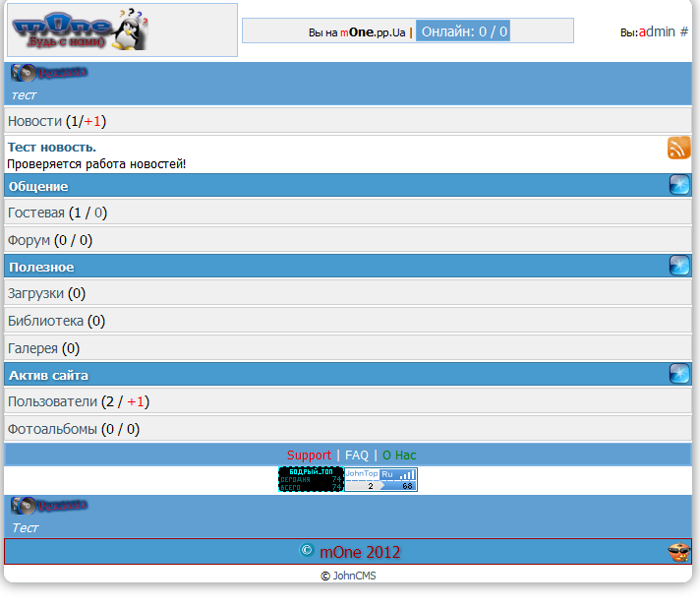Click the blue icon in the Актив сайта header
The width and height of the screenshot is (700, 608).
679,374
